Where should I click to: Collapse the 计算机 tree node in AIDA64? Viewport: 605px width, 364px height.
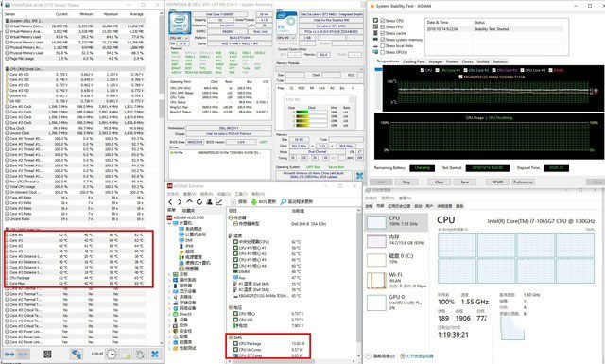coord(170,223)
